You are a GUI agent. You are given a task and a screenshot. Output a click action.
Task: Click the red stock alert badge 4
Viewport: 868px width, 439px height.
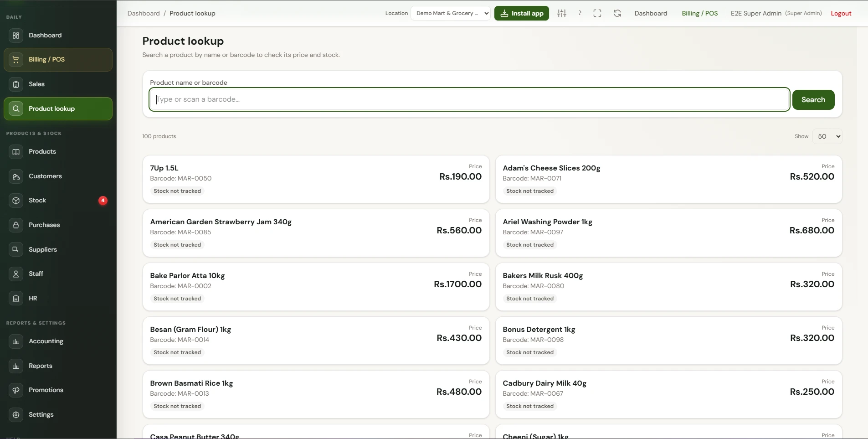click(103, 201)
